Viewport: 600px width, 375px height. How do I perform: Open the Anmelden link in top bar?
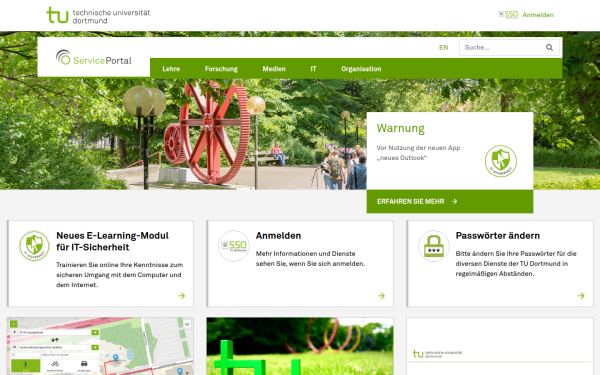(x=538, y=15)
